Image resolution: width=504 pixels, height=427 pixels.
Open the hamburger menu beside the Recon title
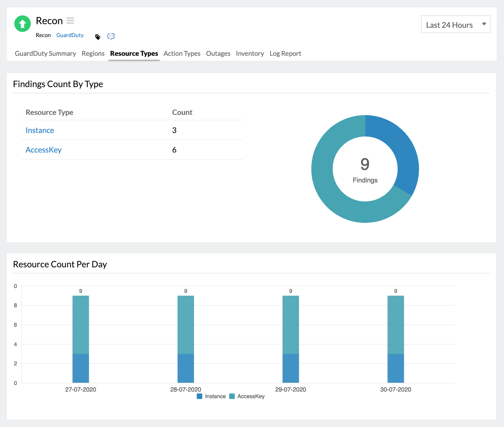pos(71,20)
